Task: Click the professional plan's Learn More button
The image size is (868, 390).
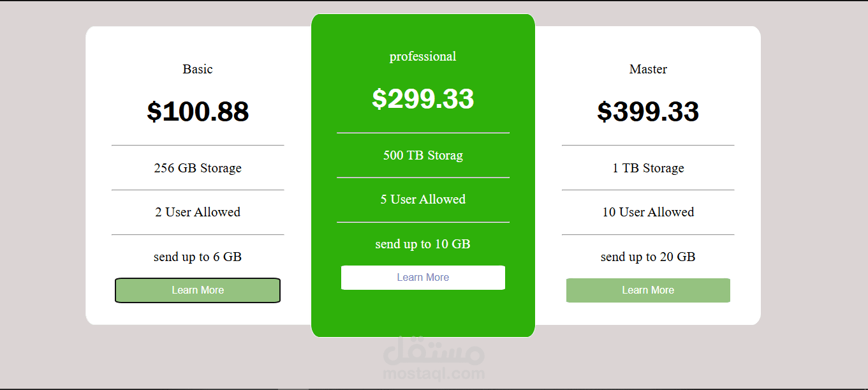Action: [x=423, y=277]
